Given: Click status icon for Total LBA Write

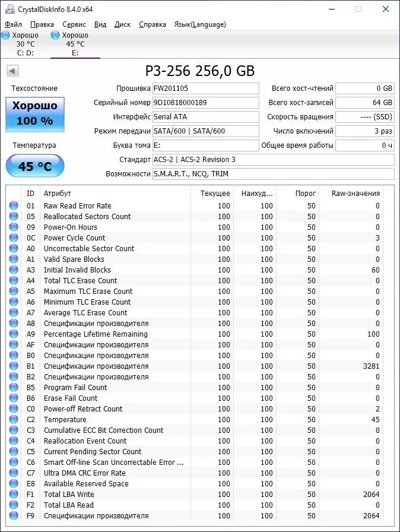Looking at the screenshot, I should [x=14, y=495].
